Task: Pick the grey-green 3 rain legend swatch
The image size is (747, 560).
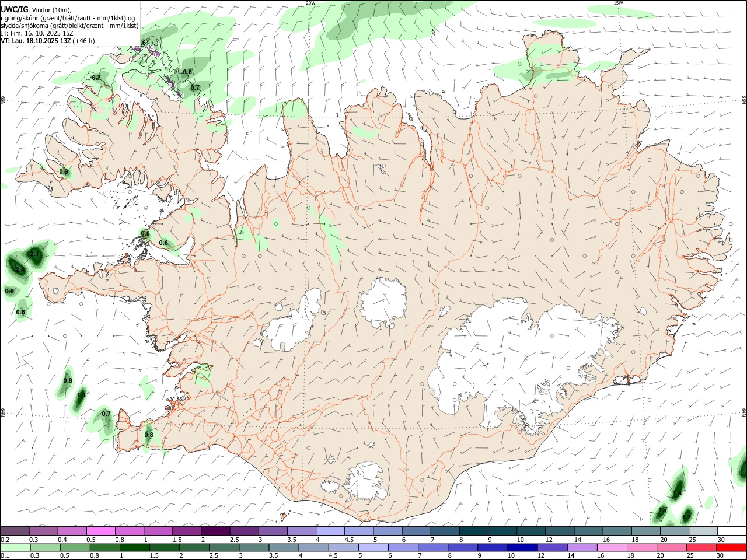Action: tap(254, 548)
